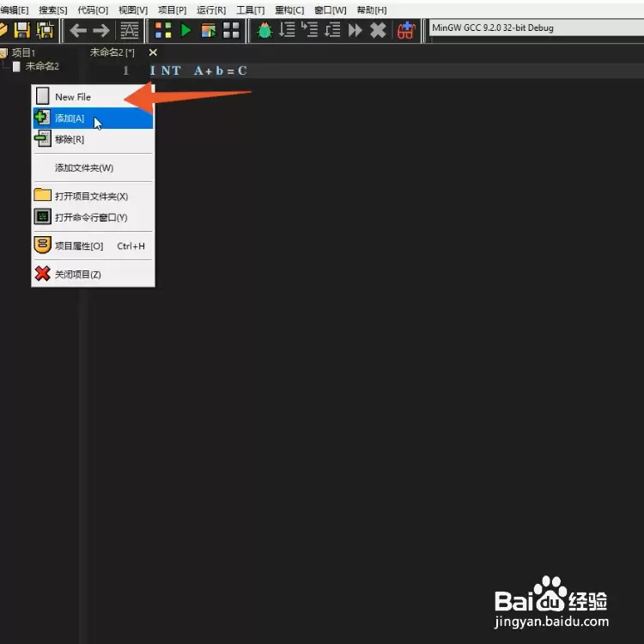644x644 pixels.
Task: Click the Step Into debug icon
Action: (x=309, y=29)
